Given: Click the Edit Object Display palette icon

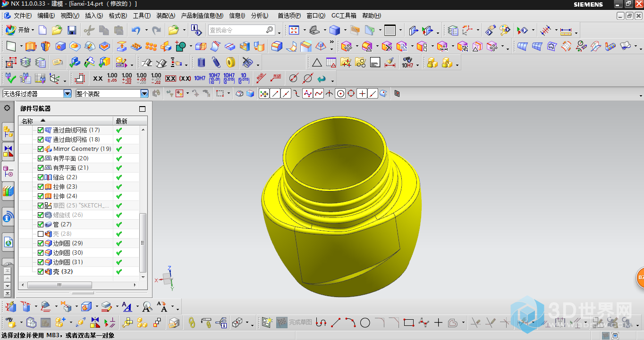Looking at the screenshot, I should pos(505,31).
